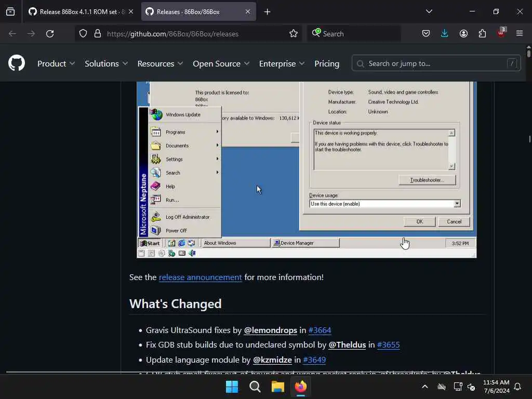Open clock and date in taskbar

click(x=496, y=387)
